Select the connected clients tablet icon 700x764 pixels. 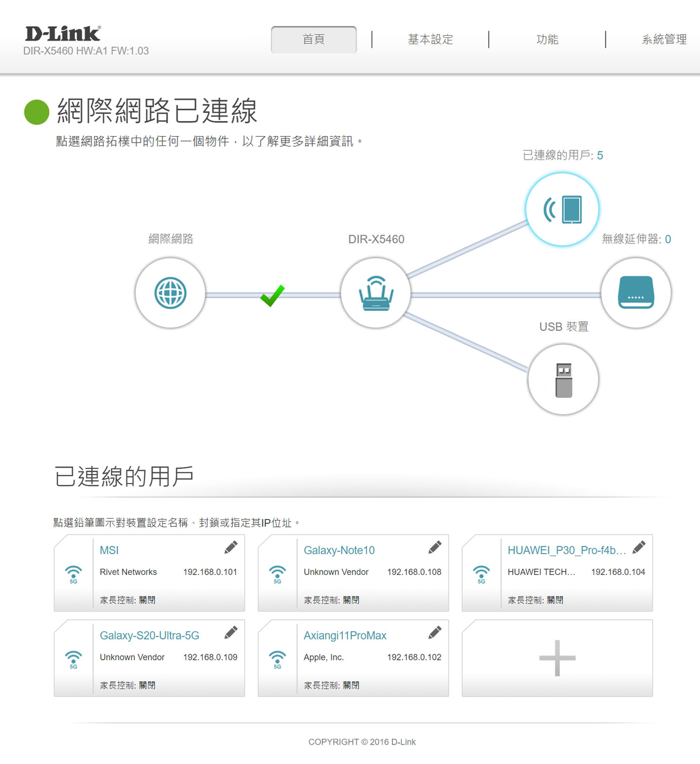(562, 209)
